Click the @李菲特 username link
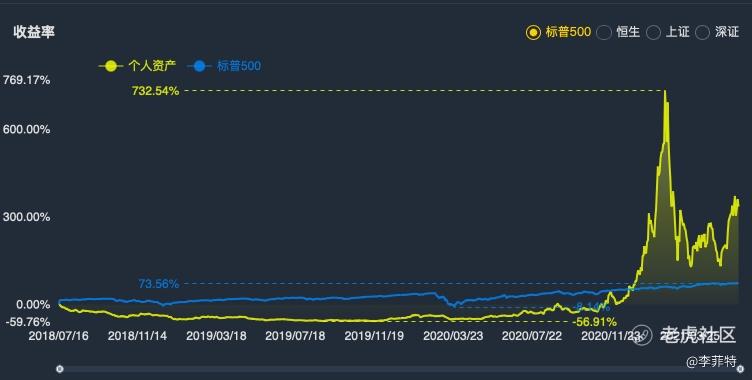This screenshot has width=752, height=380. (711, 361)
